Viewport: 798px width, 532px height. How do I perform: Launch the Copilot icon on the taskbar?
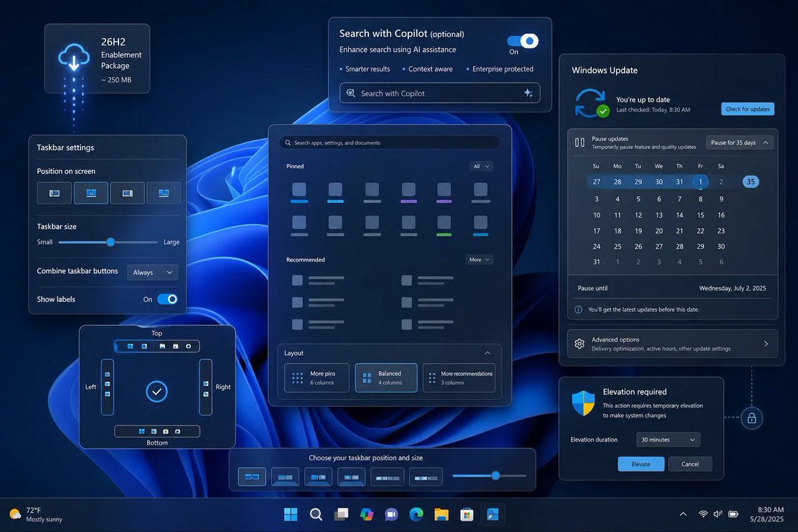pos(366,514)
